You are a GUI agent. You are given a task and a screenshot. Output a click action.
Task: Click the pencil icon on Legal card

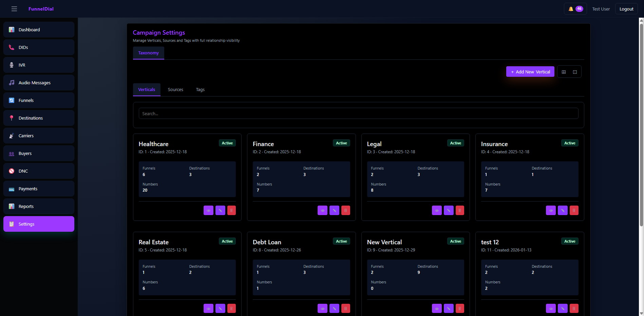point(449,211)
